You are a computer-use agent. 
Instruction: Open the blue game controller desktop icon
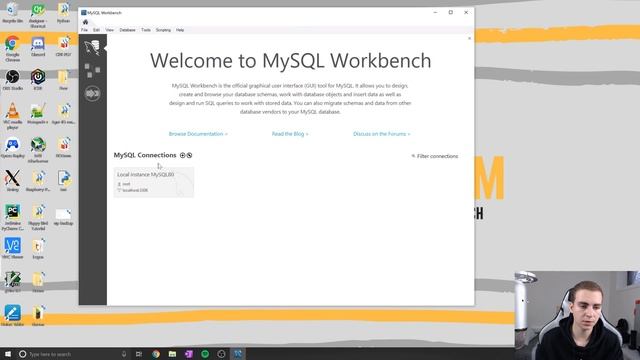12,148
